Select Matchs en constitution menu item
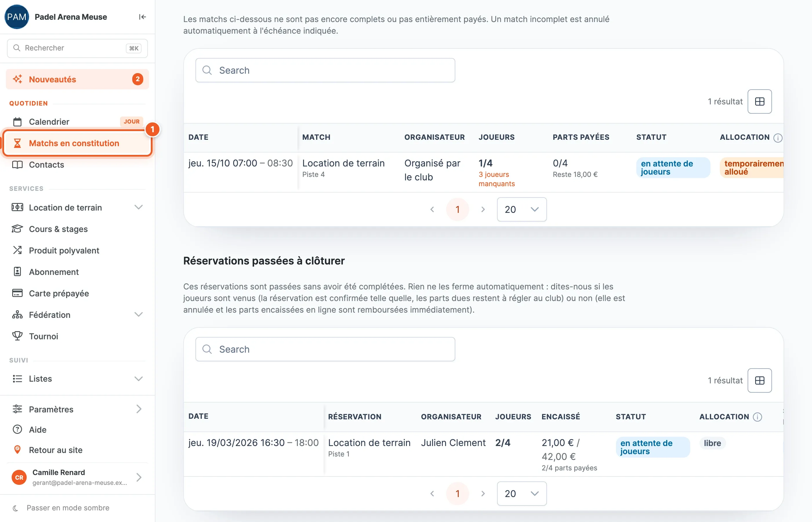 (x=77, y=143)
